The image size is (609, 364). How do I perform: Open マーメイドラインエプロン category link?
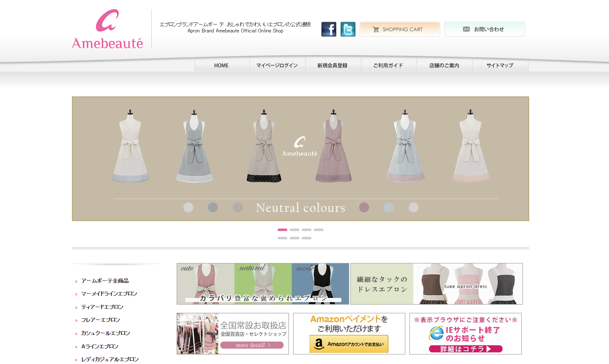[x=109, y=294]
